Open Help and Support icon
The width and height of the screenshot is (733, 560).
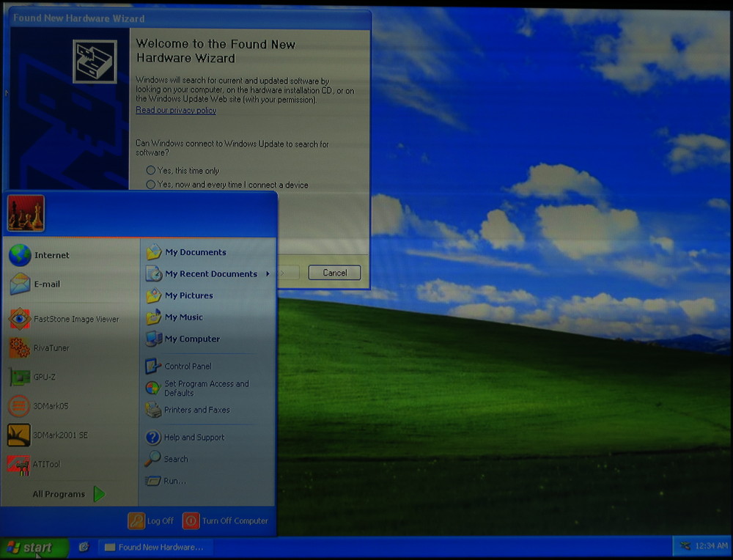click(x=153, y=438)
